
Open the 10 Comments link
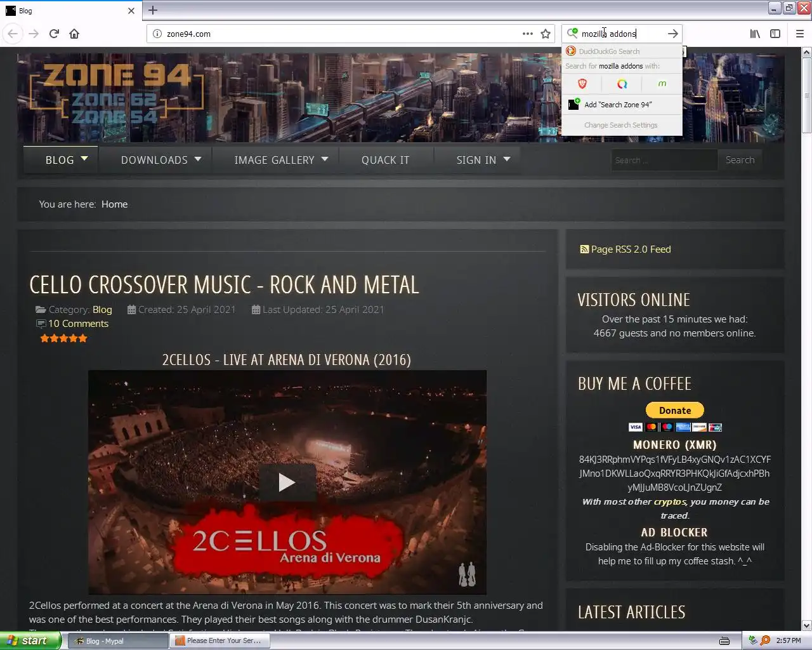78,324
